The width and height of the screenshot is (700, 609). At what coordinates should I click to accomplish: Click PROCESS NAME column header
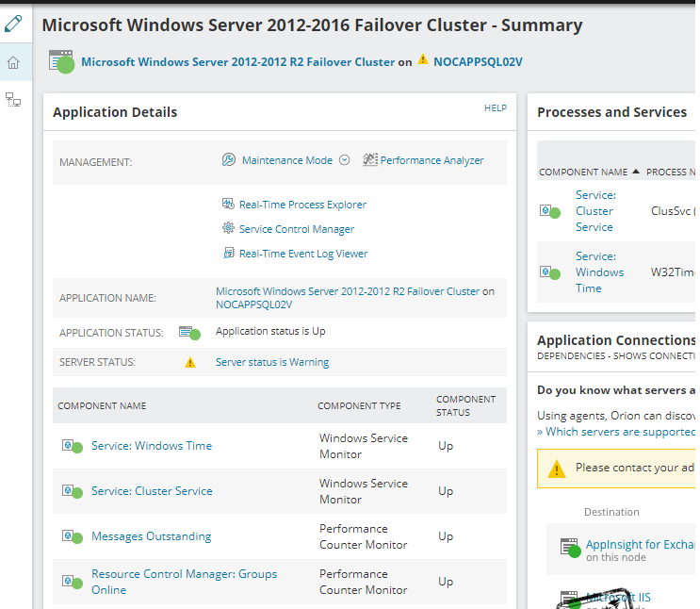click(671, 172)
